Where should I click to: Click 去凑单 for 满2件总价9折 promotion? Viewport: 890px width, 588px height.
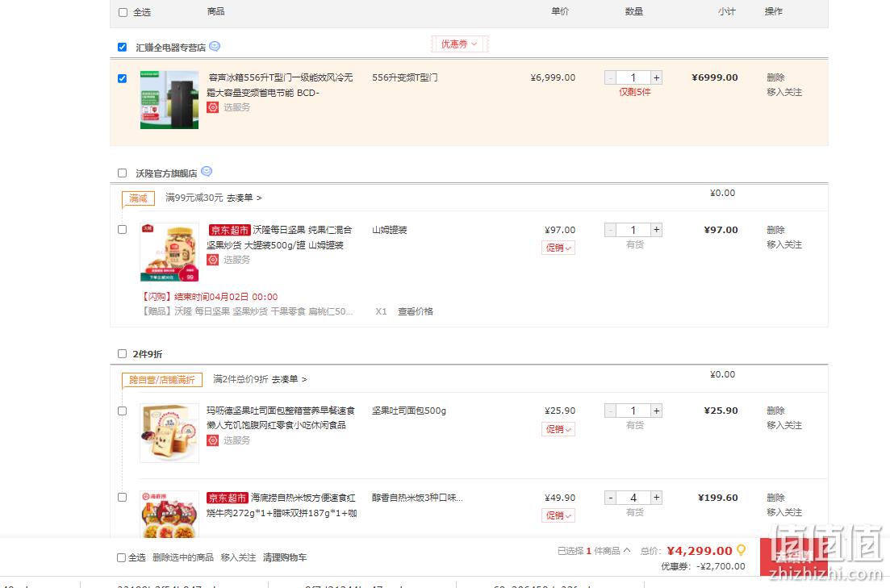click(289, 379)
